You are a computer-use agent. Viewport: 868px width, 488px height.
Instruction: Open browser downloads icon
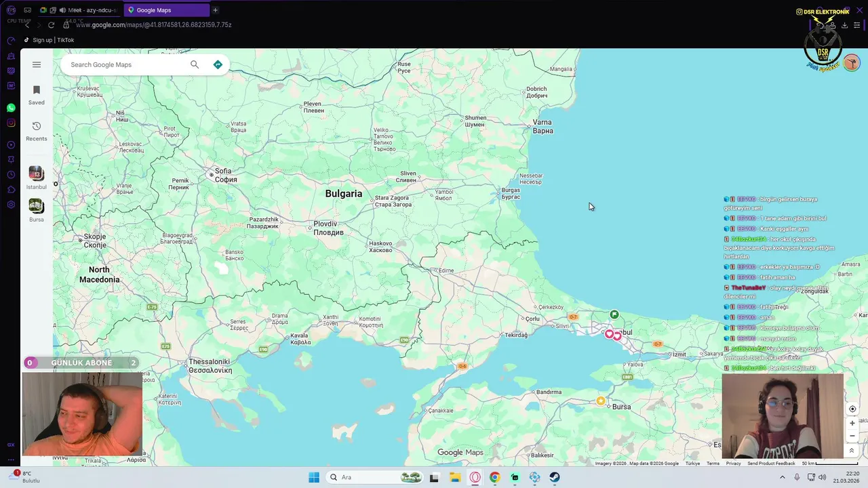(x=844, y=25)
